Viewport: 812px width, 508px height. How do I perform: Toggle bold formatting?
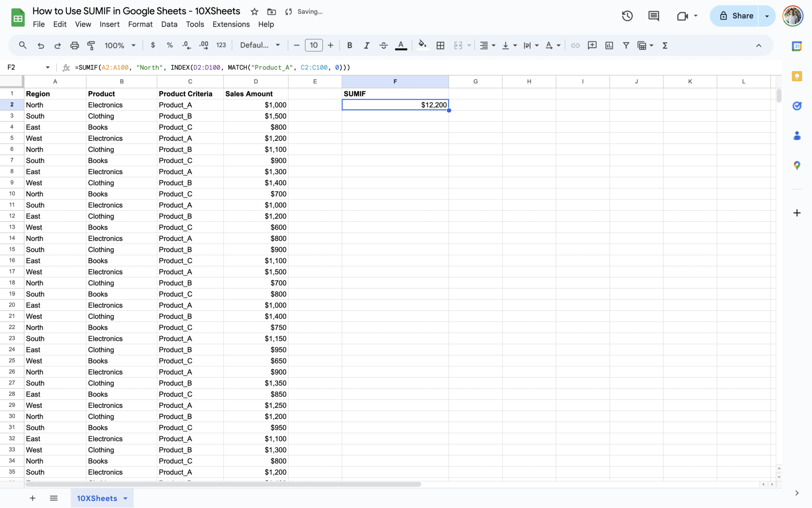pos(349,45)
